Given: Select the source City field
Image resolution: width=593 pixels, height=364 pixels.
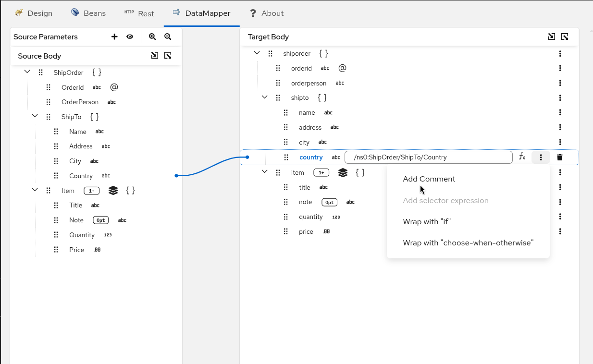Looking at the screenshot, I should pos(75,161).
